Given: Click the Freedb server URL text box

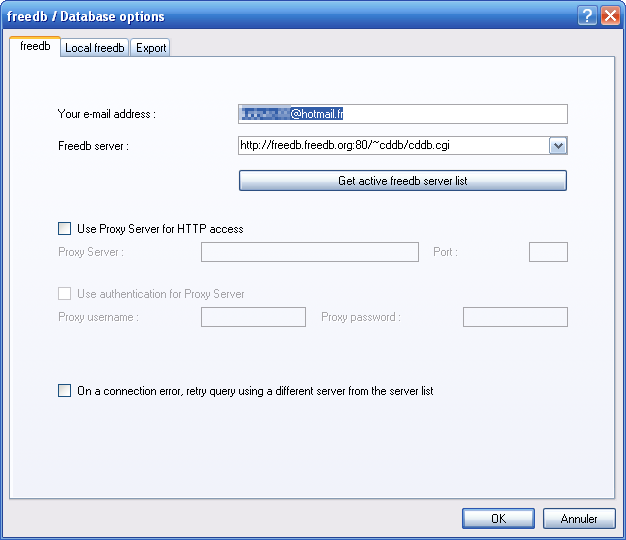Looking at the screenshot, I should [x=394, y=146].
